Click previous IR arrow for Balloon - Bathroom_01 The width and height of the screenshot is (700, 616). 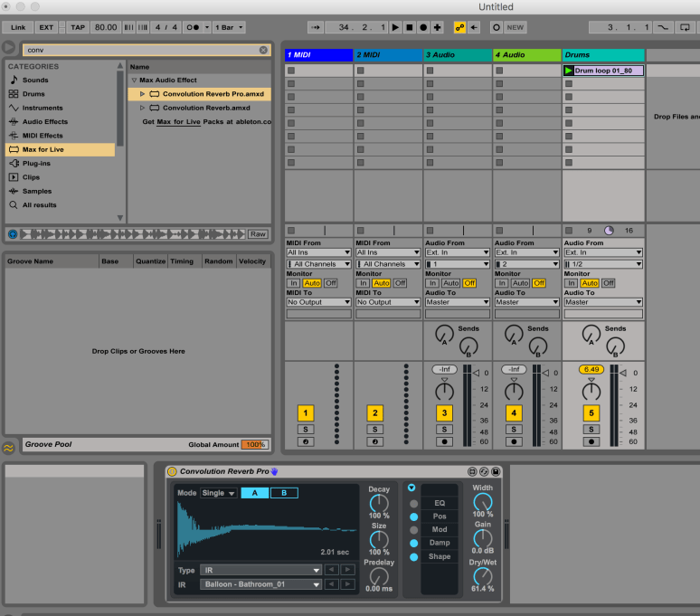pos(332,583)
